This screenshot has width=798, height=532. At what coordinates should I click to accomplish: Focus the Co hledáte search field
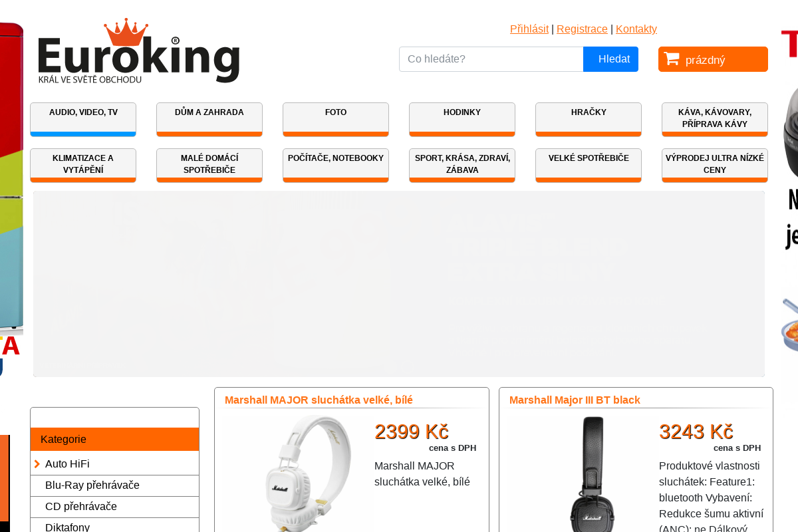pyautogui.click(x=491, y=59)
